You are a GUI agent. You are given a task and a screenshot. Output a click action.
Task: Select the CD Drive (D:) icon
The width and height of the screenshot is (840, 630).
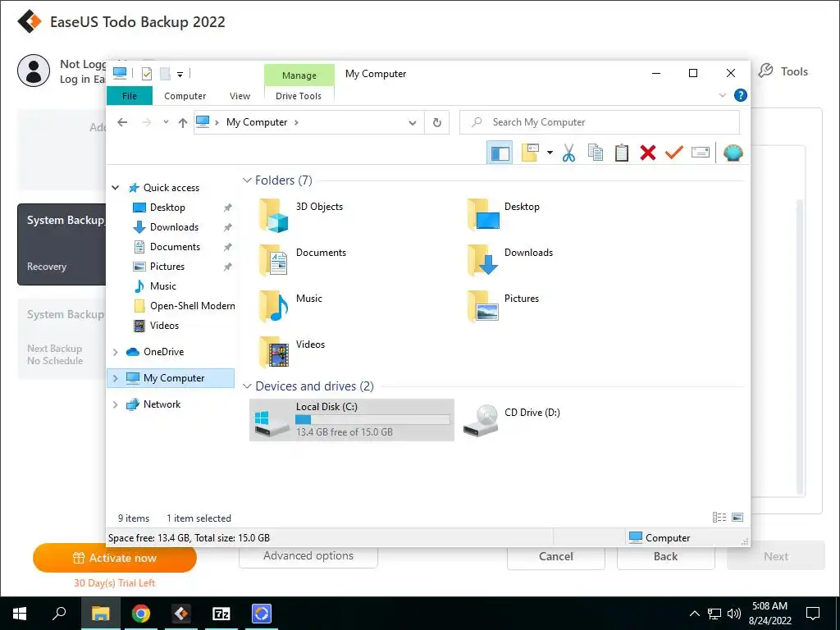[x=481, y=421]
